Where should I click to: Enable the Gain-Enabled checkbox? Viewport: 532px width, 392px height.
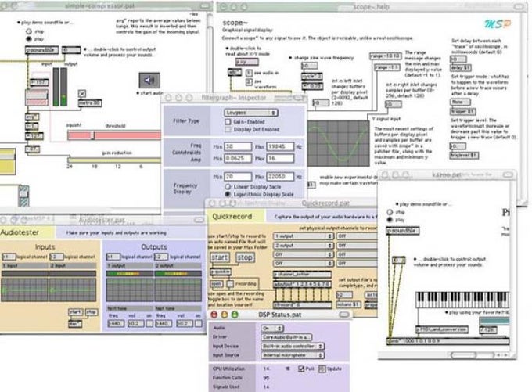click(228, 121)
